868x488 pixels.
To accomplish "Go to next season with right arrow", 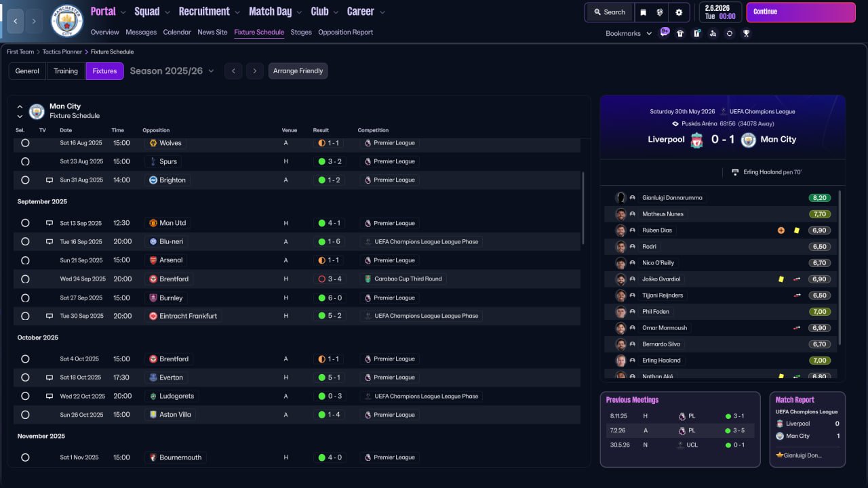I will [254, 71].
